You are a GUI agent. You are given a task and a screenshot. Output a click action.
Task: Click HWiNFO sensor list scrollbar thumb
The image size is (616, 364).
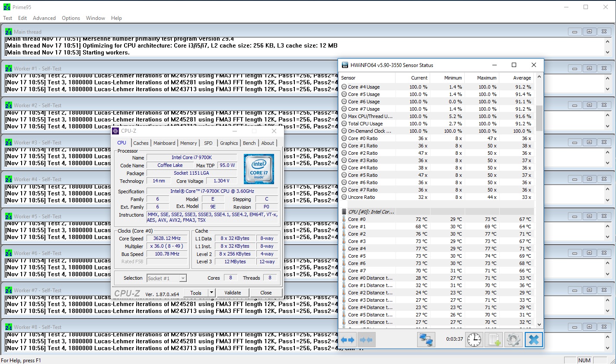coord(539,118)
